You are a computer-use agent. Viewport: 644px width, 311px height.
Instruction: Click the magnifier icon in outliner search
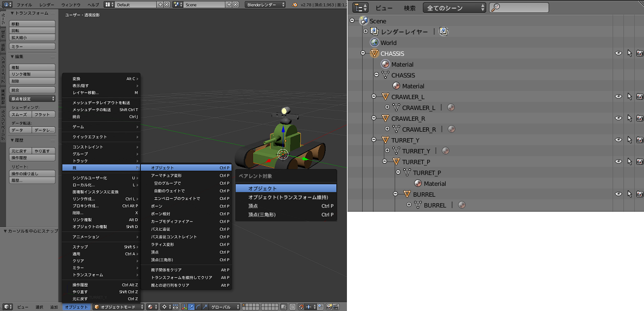point(495,8)
